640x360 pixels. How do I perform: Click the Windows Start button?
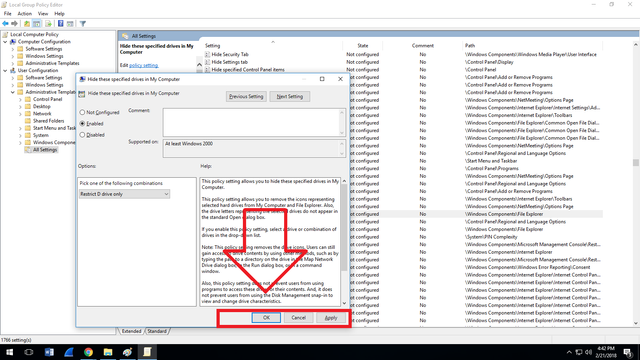[9, 352]
